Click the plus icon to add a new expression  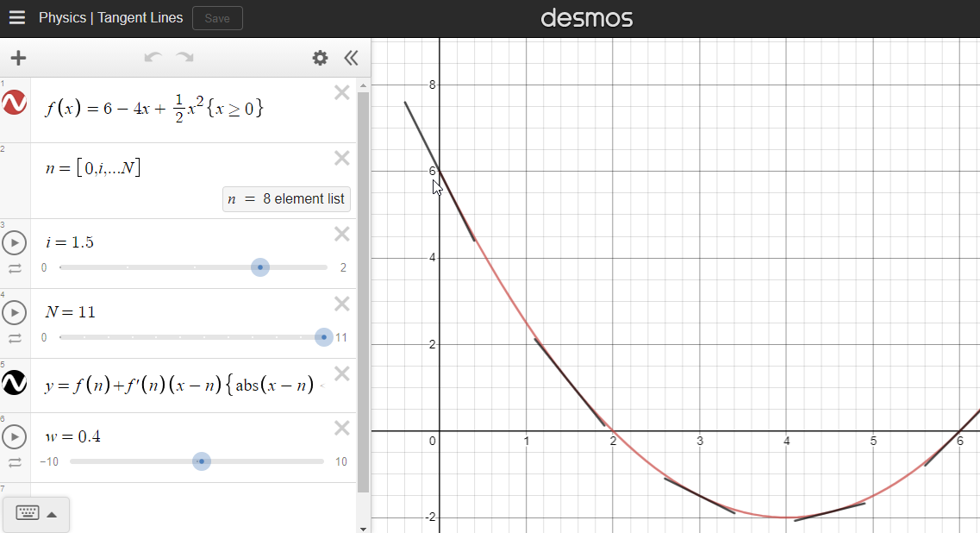click(x=18, y=58)
